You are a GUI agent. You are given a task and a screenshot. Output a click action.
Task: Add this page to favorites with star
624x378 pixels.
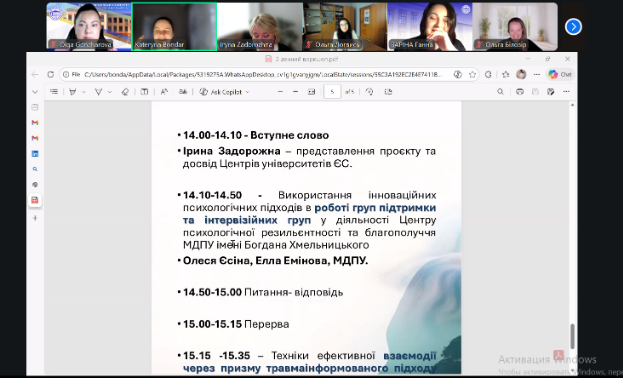[472, 74]
